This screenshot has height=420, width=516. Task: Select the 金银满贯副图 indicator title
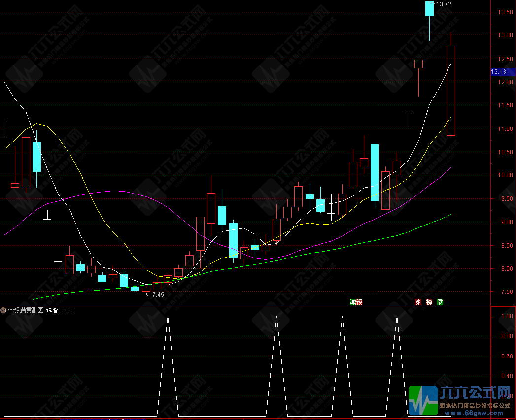pyautogui.click(x=26, y=310)
